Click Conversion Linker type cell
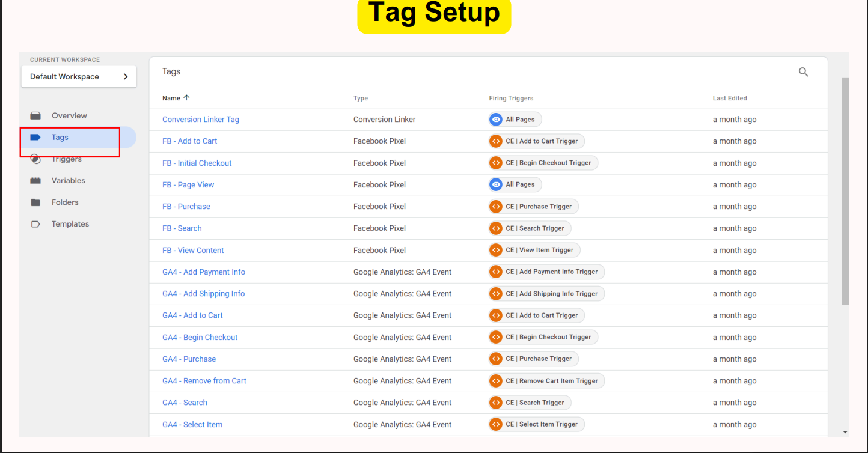Screen dimensions: 868x453 [385, 120]
